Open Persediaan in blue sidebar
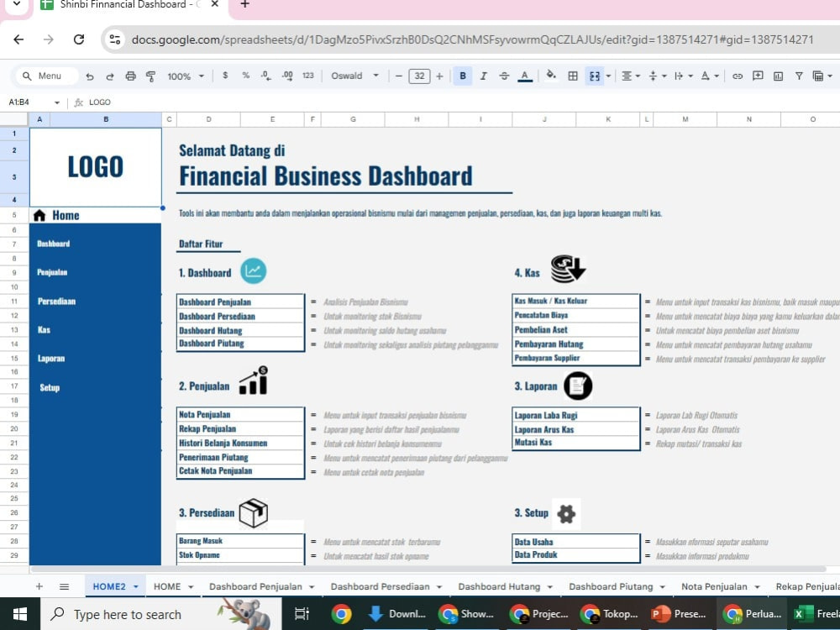 tap(56, 301)
